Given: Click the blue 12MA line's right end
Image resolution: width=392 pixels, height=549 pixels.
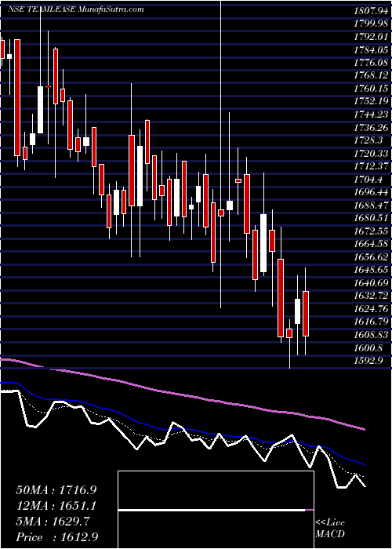Looking at the screenshot, I should tap(365, 465).
